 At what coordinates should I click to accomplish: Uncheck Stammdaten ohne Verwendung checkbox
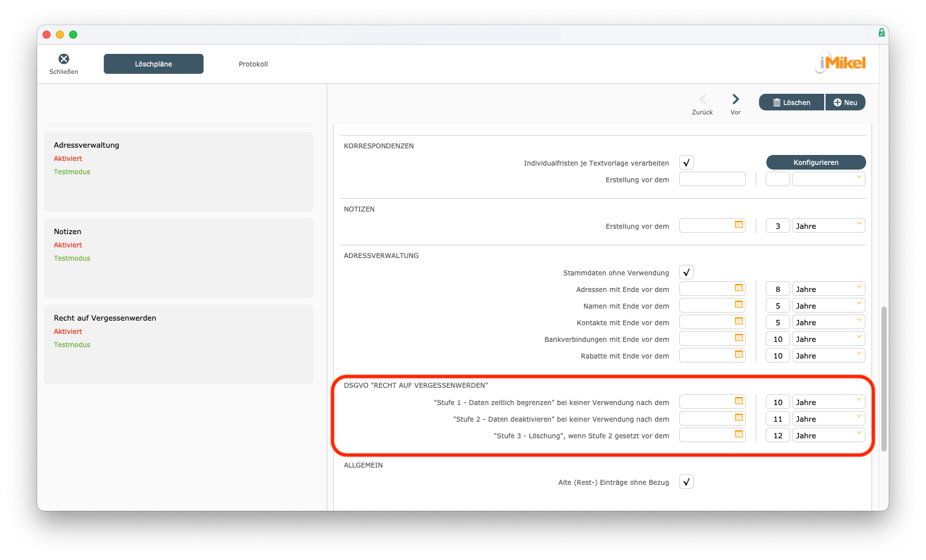coord(687,272)
